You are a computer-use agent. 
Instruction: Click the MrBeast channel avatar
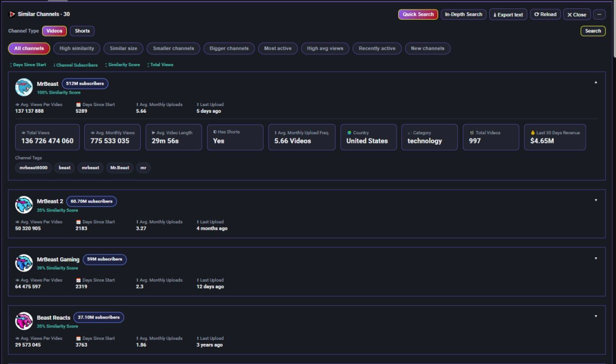24,87
